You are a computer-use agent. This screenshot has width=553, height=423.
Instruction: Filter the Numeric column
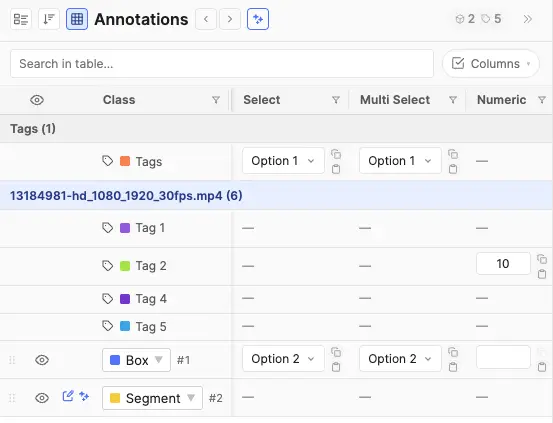[542, 100]
